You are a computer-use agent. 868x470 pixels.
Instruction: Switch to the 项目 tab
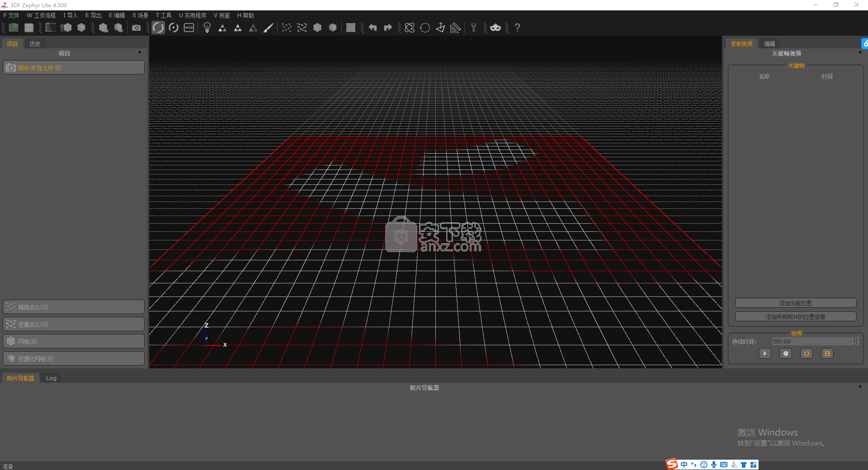click(x=12, y=44)
